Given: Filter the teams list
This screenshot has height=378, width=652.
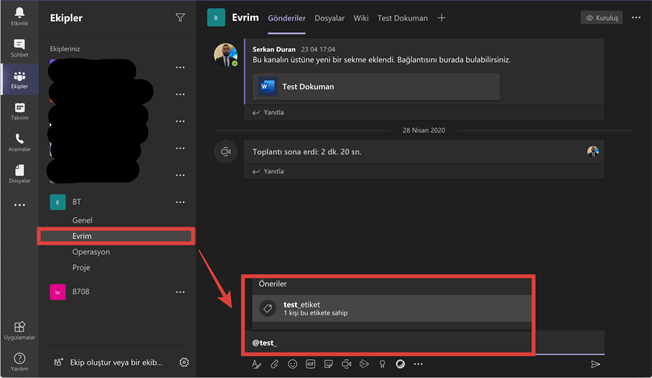Looking at the screenshot, I should click(180, 17).
